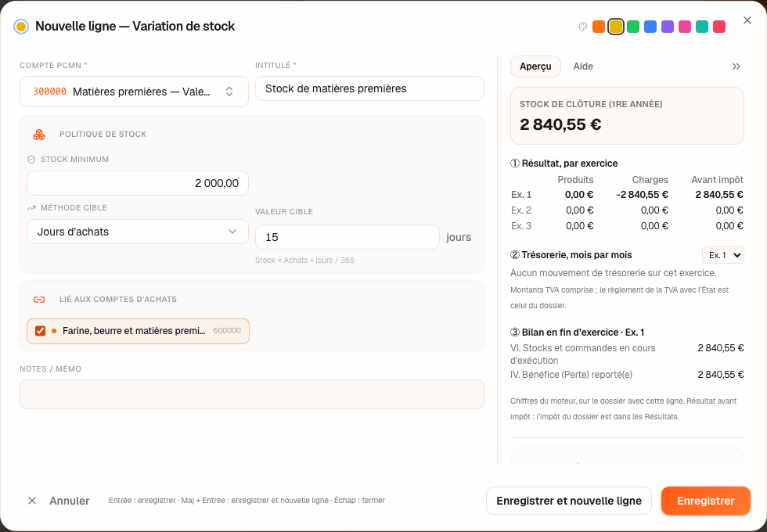Screen dimensions: 767x532
Task: Switch to the Aide tab
Action: [x=583, y=66]
